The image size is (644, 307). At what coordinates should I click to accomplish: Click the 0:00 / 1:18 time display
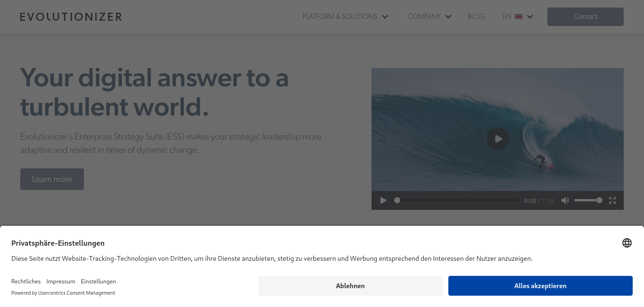[x=539, y=201]
